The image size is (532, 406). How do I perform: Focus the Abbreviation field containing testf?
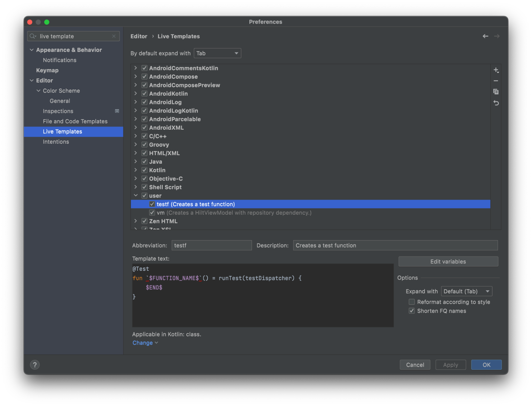[x=212, y=245]
